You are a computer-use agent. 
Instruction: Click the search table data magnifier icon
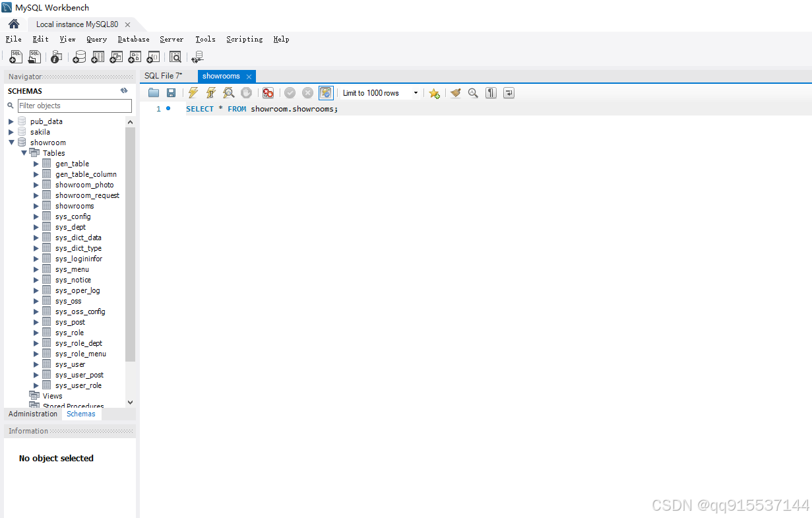pyautogui.click(x=175, y=57)
